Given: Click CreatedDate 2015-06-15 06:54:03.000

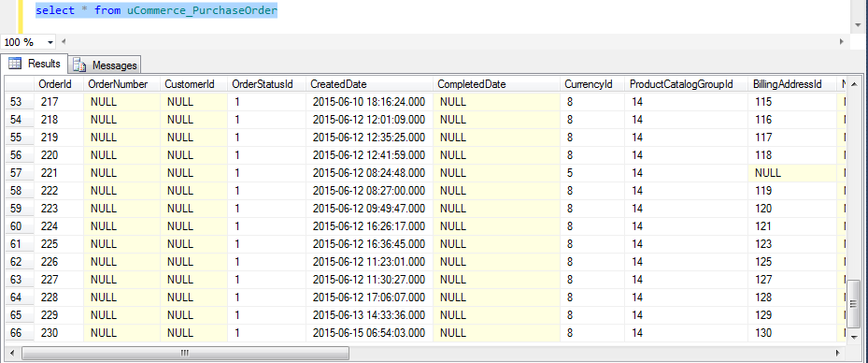Looking at the screenshot, I should tap(369, 333).
